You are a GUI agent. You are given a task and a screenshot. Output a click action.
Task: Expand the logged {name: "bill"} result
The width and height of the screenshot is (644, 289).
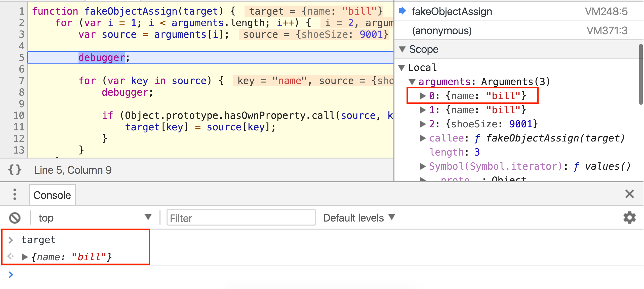pos(25,257)
